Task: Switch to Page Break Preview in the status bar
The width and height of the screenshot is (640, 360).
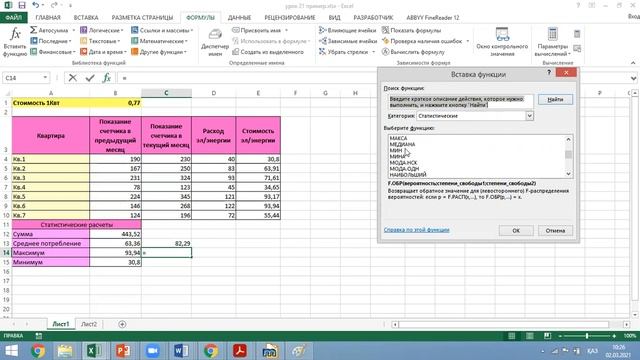Action: pyautogui.click(x=547, y=336)
